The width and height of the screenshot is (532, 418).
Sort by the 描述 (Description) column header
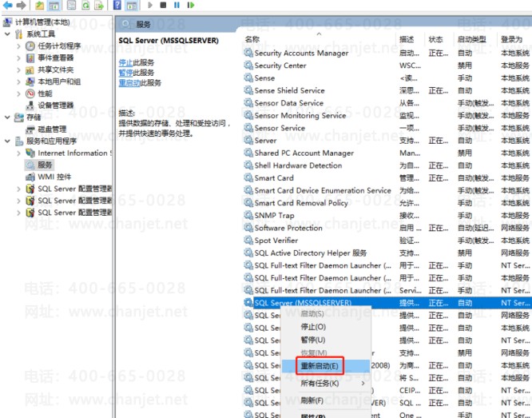pyautogui.click(x=407, y=39)
